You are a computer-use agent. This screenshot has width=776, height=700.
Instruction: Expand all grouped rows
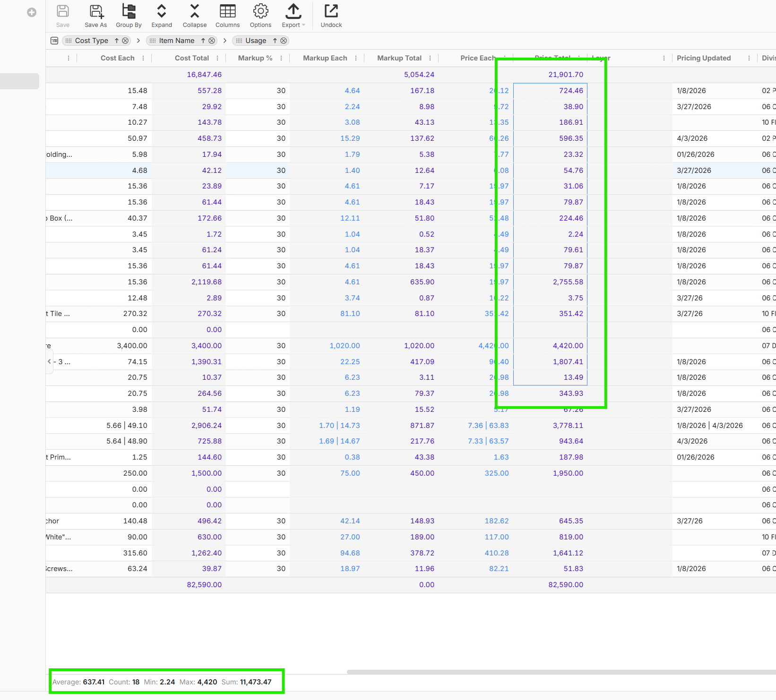coord(162,16)
